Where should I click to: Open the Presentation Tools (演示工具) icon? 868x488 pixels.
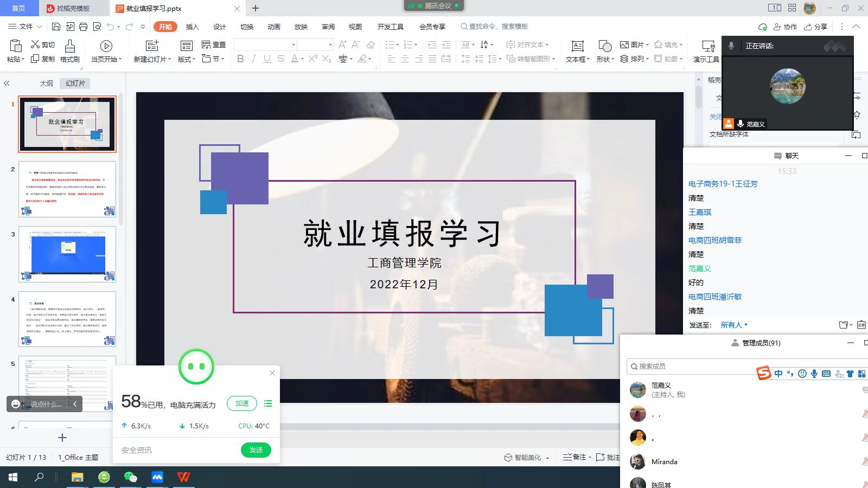coord(708,47)
